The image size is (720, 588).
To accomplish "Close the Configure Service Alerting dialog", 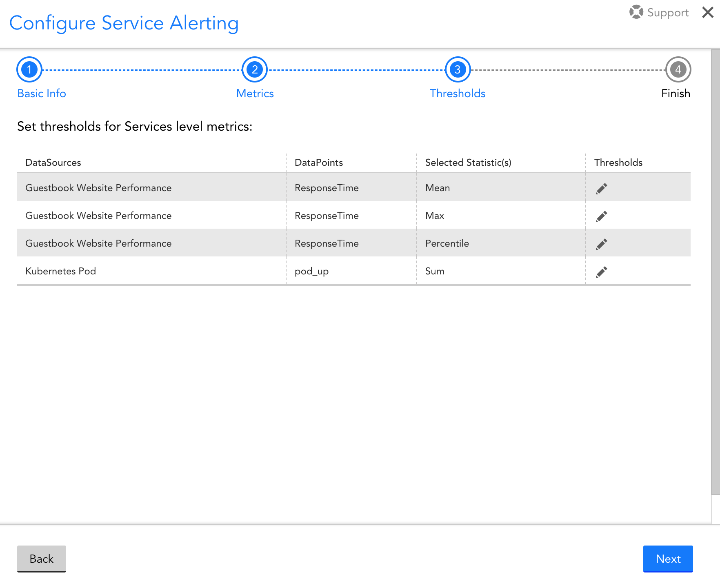I will 708,13.
